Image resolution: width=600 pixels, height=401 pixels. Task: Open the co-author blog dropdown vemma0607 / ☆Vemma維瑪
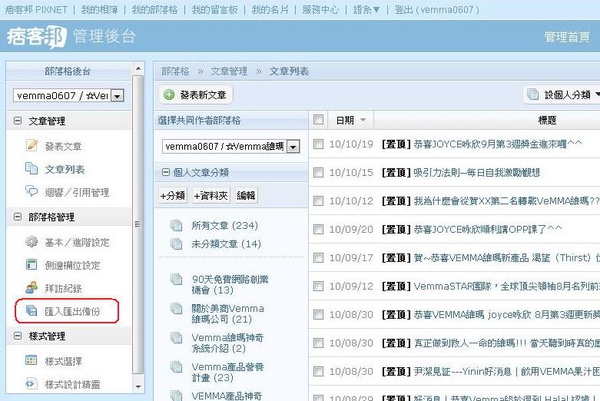(x=293, y=147)
